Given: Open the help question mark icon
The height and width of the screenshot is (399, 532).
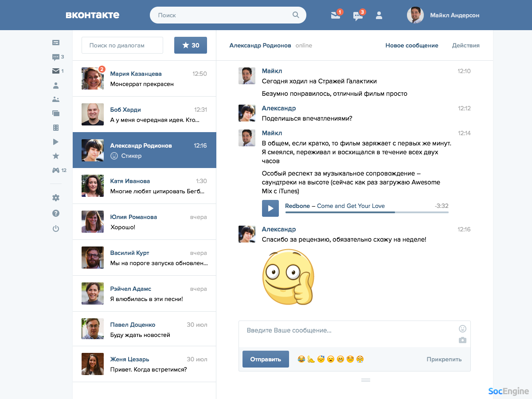Looking at the screenshot, I should tap(56, 213).
